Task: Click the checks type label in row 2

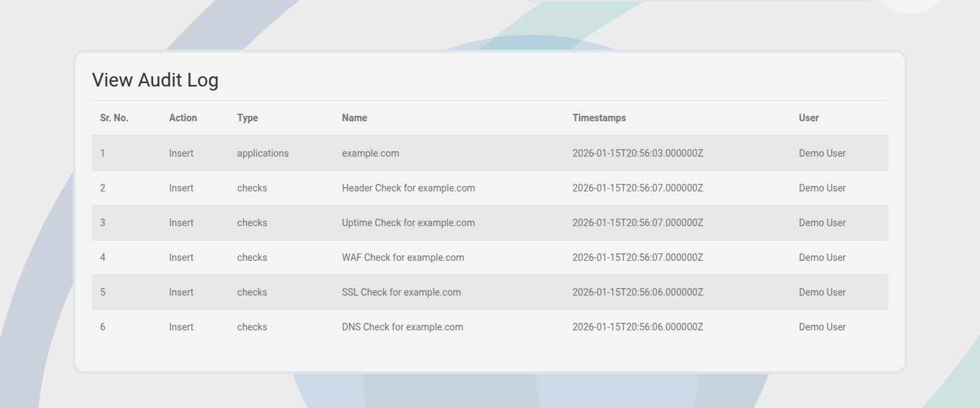Action: [252, 187]
